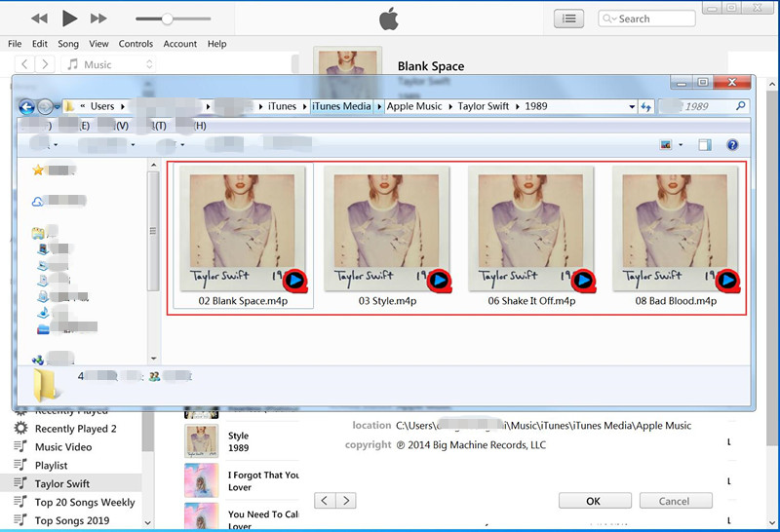780x532 pixels.
Task: Adjust the iTunes volume slider knob
Action: tap(167, 19)
